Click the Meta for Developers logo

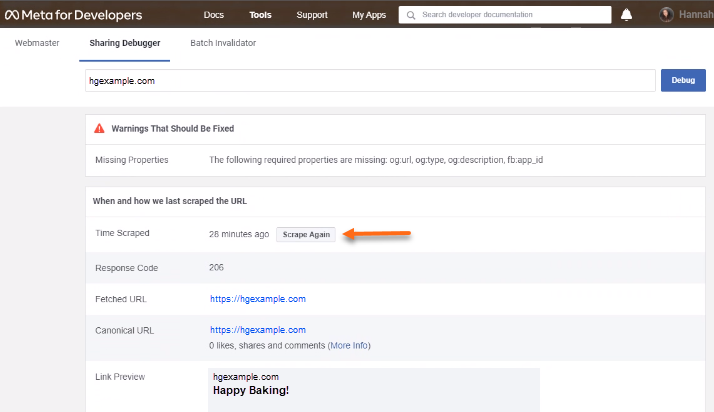click(x=73, y=15)
